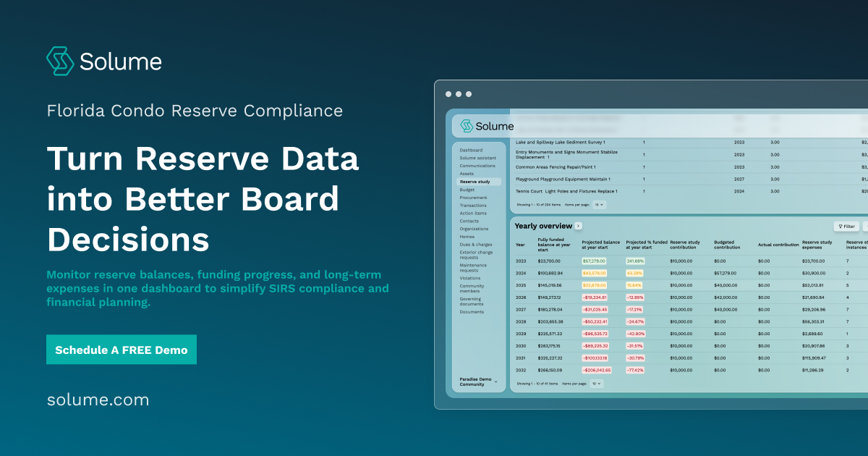Open Maintenance requests in the sidebar

click(473, 267)
